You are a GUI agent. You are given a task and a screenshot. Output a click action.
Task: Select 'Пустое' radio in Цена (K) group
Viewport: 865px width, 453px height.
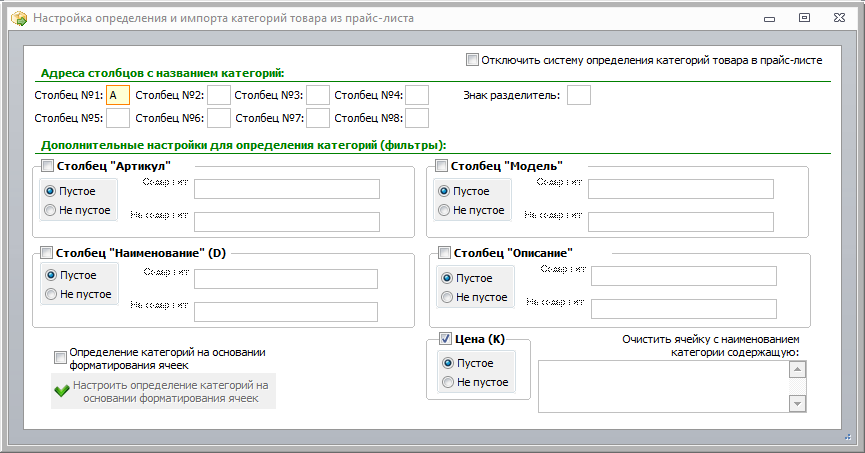coord(448,363)
